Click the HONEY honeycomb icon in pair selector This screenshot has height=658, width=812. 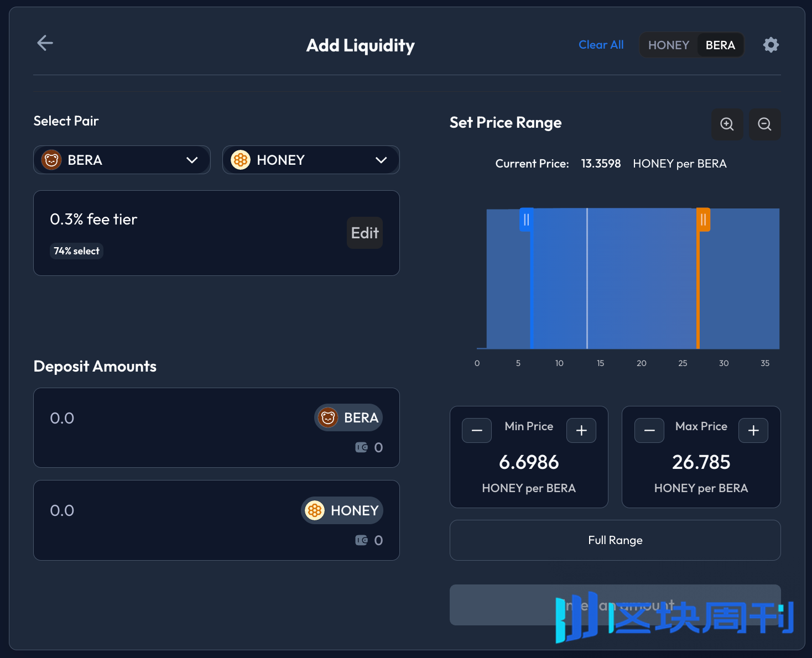pos(241,160)
